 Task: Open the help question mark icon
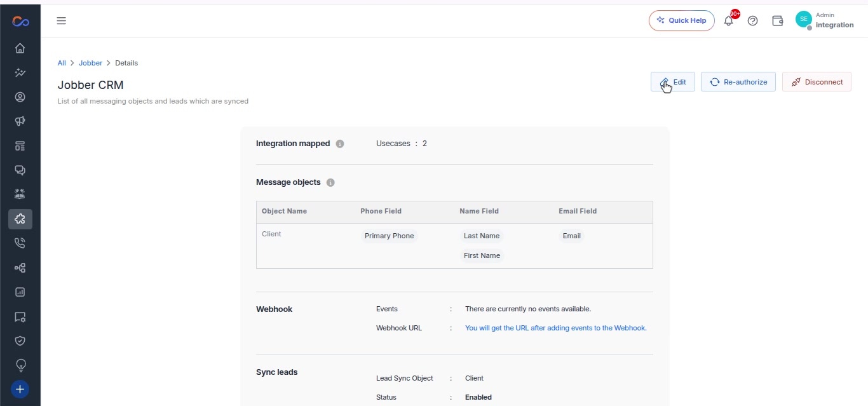[753, 20]
